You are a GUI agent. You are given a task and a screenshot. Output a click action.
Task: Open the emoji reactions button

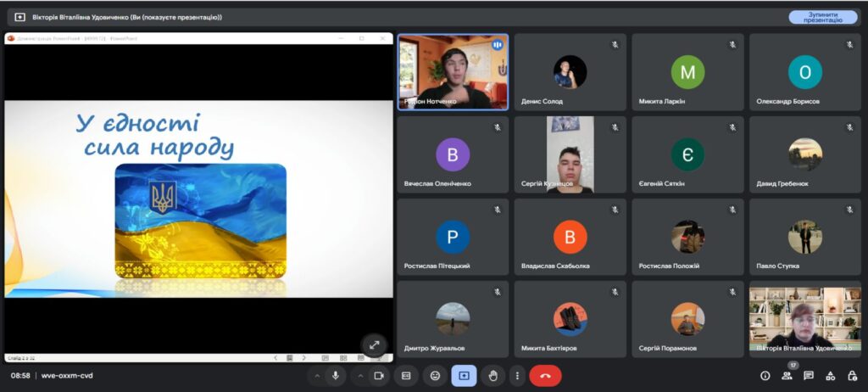click(x=435, y=375)
